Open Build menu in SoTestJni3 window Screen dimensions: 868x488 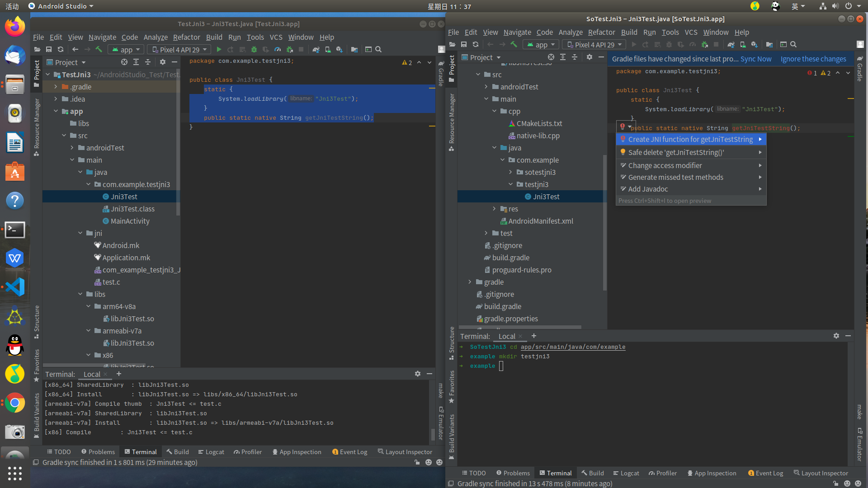point(629,32)
